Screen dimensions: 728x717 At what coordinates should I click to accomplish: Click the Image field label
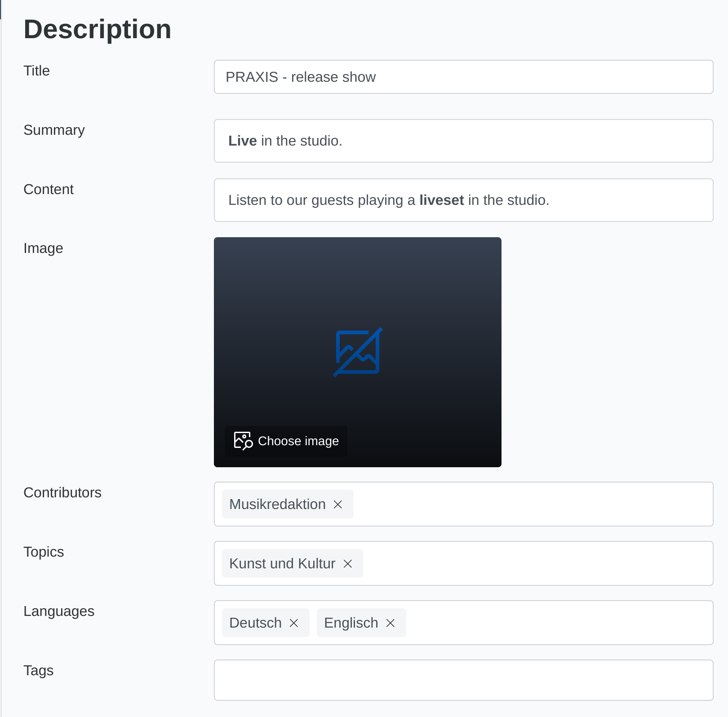point(43,248)
